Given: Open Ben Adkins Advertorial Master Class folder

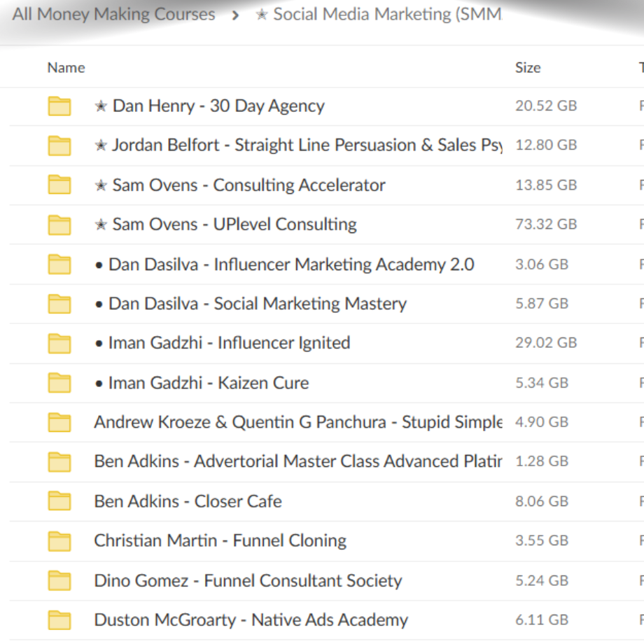Looking at the screenshot, I should 297,461.
